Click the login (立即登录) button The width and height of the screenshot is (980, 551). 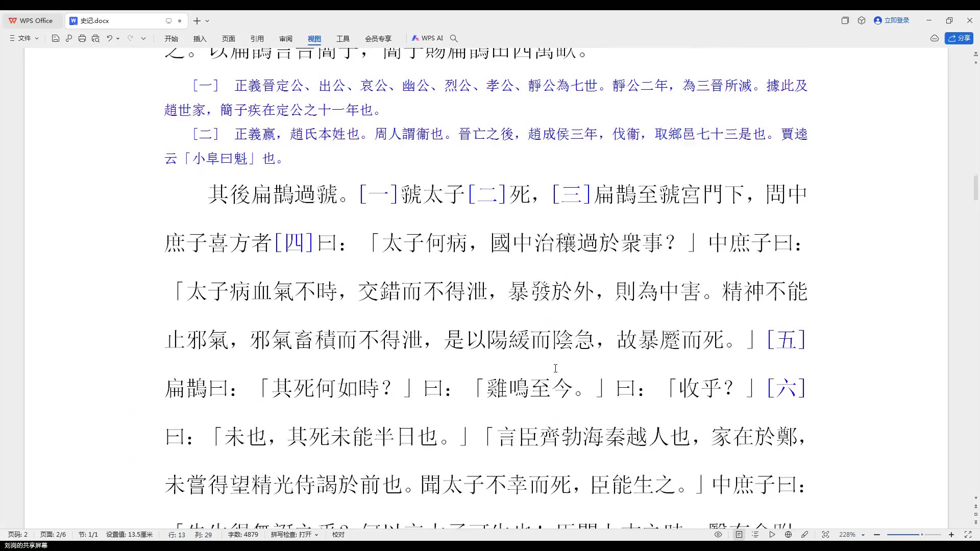click(x=892, y=20)
